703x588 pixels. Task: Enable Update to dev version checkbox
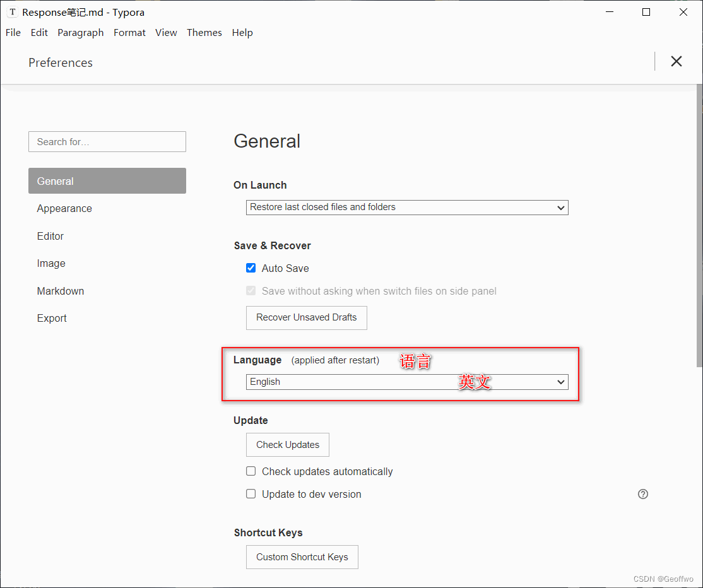pyautogui.click(x=251, y=494)
